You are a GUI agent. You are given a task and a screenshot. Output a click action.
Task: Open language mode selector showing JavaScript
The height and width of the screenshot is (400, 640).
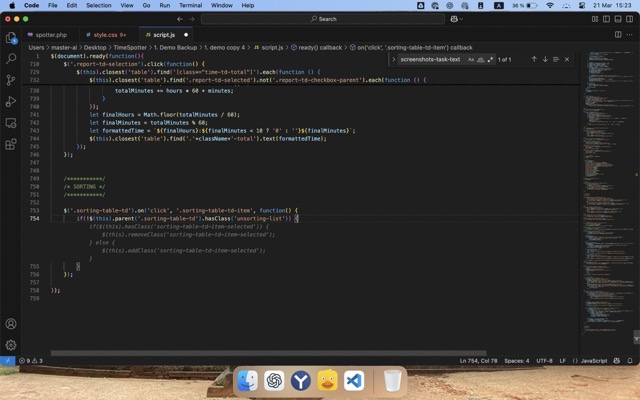594,360
